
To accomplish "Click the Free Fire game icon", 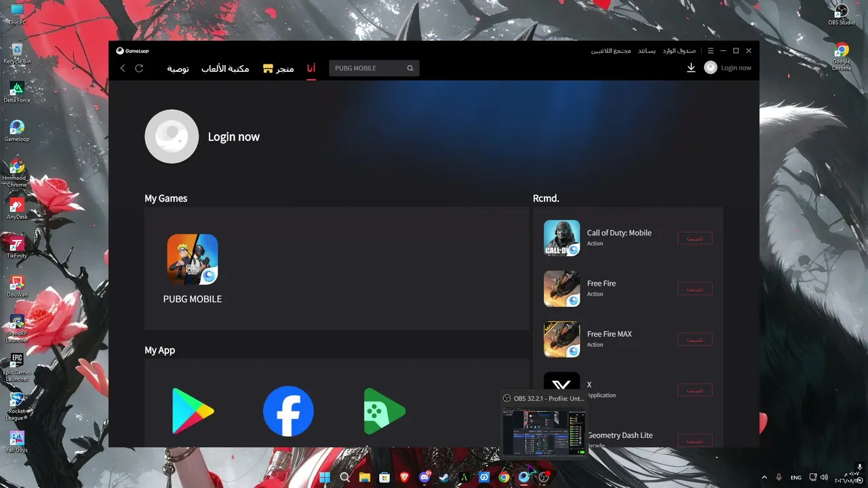I will click(x=561, y=289).
